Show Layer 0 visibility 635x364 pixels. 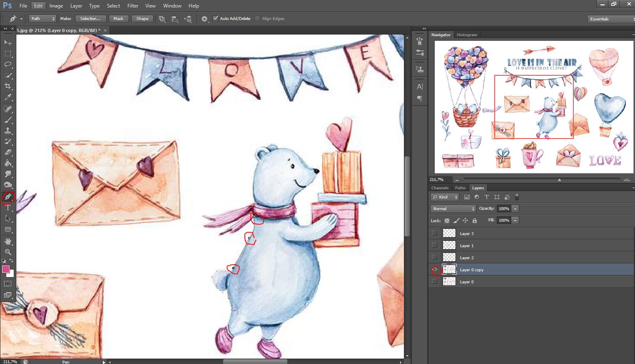tap(435, 282)
